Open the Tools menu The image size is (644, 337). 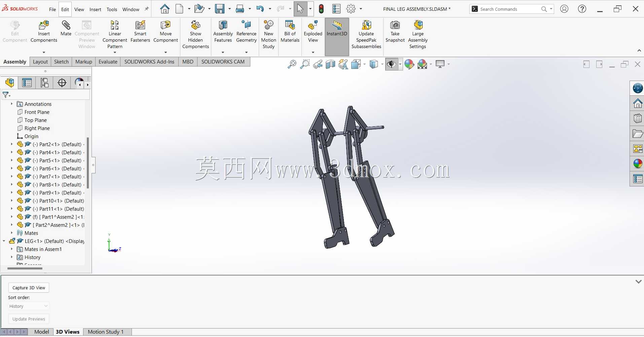(x=112, y=9)
